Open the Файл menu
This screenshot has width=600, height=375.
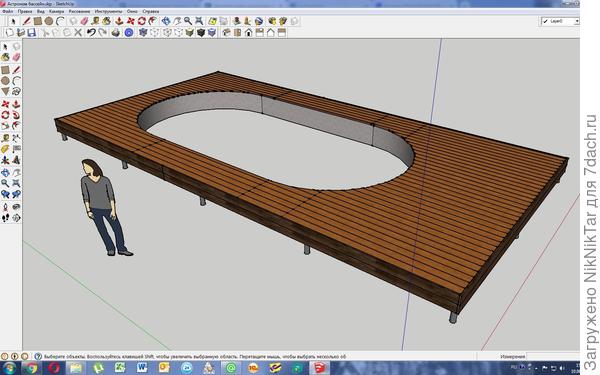pos(8,11)
